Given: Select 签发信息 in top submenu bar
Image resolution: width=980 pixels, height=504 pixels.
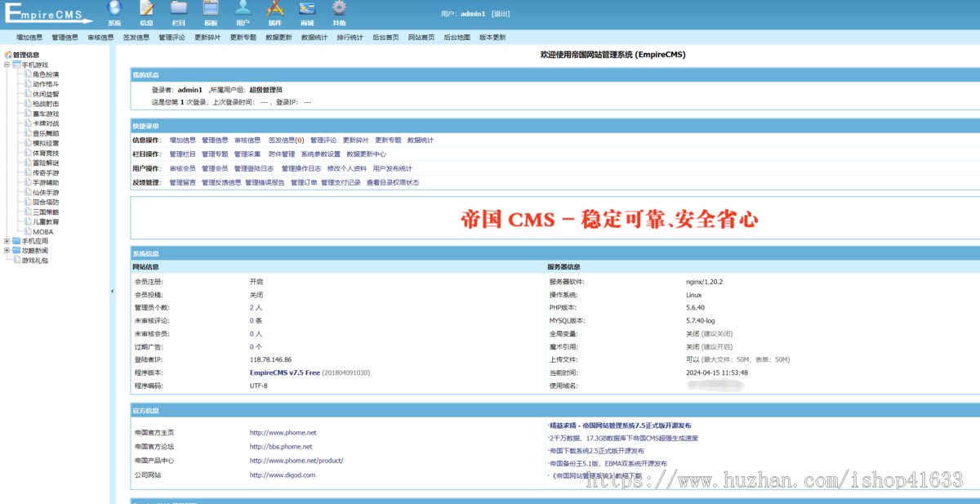Looking at the screenshot, I should pyautogui.click(x=136, y=38).
